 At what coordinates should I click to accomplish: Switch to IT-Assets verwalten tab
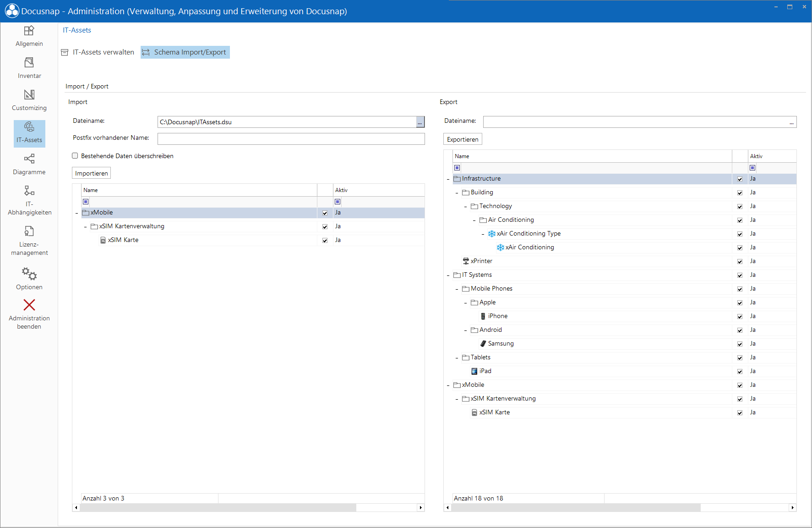click(x=98, y=52)
